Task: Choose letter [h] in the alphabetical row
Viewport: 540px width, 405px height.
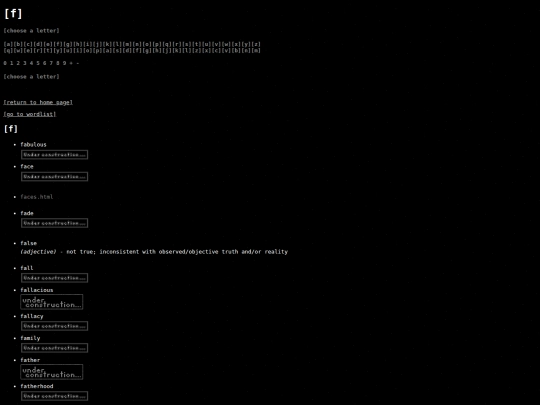Action: click(x=77, y=44)
